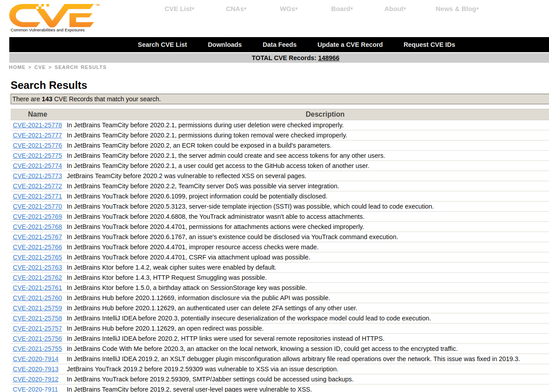Screen dimensions: 549x392
Task: Open CVE-2021-25767 record
Action: pyautogui.click(x=38, y=237)
